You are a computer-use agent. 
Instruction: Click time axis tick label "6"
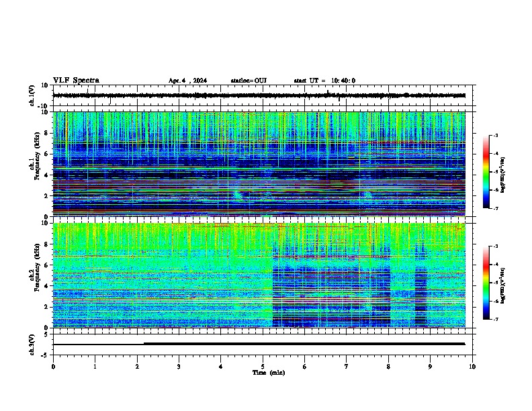(305, 367)
